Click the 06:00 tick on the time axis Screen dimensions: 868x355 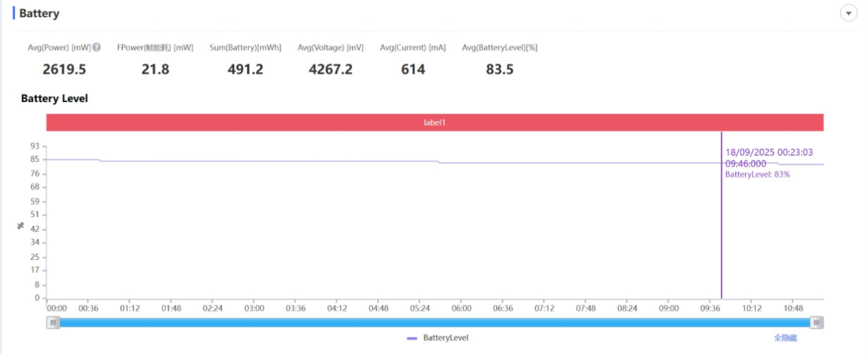[x=461, y=308]
